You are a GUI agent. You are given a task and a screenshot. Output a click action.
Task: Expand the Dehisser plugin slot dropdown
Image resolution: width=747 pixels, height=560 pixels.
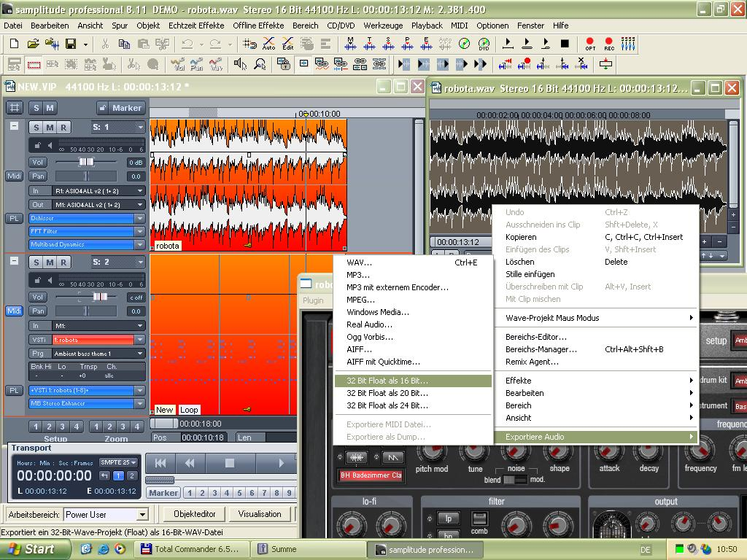click(139, 218)
